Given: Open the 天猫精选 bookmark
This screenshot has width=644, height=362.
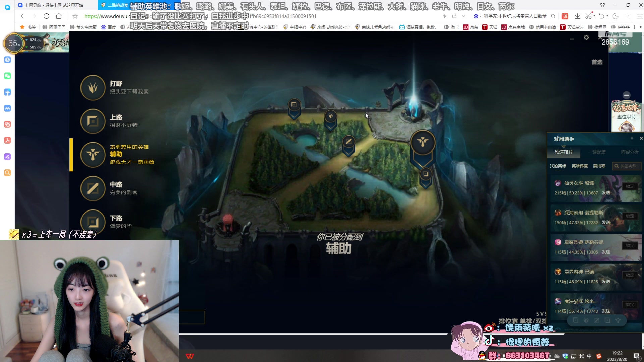Looking at the screenshot, I should (x=572, y=27).
